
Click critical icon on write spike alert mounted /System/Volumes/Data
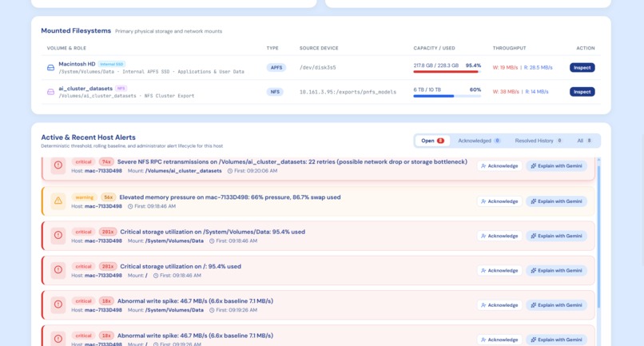pos(58,304)
